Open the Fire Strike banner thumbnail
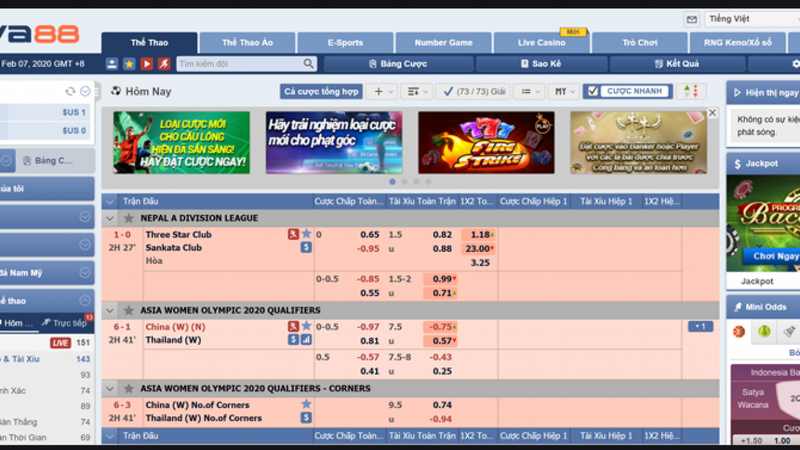This screenshot has width=800, height=450. click(486, 142)
